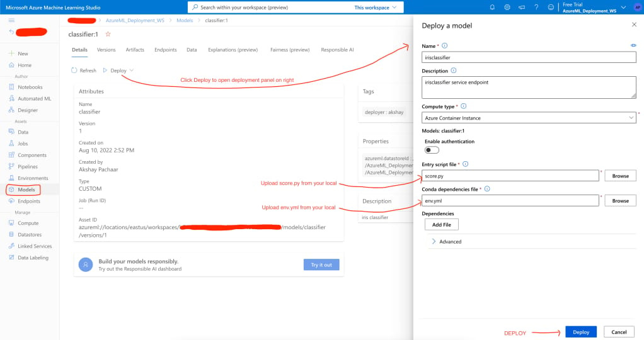Click the Try it out button

[x=321, y=265]
